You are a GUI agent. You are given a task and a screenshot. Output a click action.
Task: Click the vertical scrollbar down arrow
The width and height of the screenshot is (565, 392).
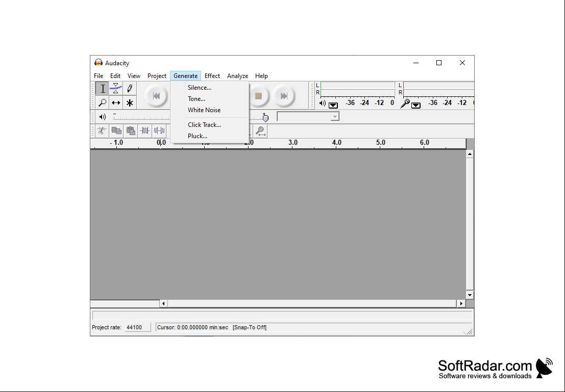pyautogui.click(x=470, y=295)
